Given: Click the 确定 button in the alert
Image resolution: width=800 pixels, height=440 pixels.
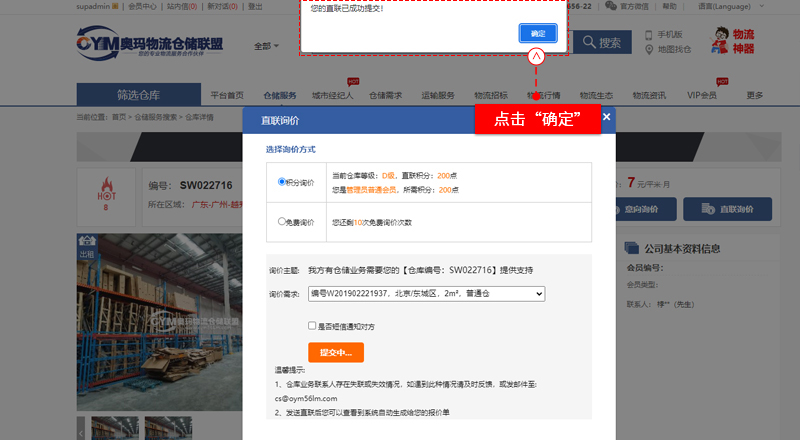Looking at the screenshot, I should click(x=538, y=33).
